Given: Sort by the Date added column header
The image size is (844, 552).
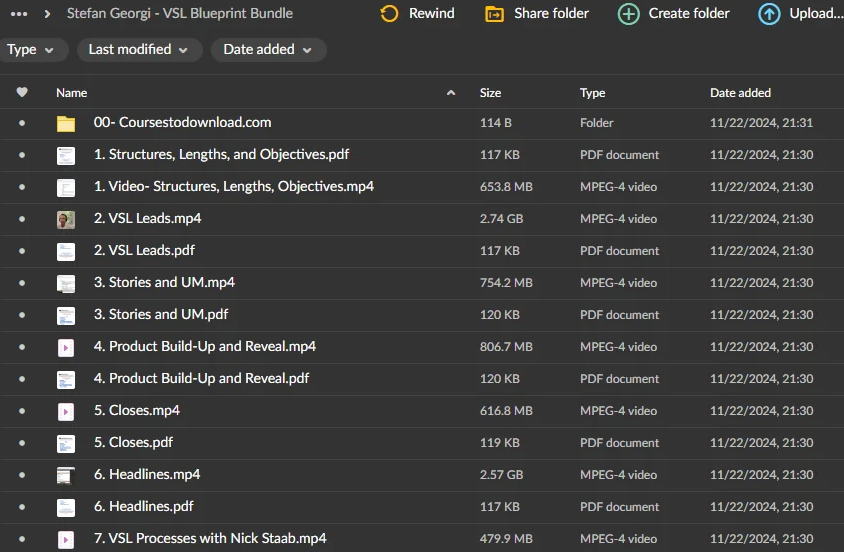Looking at the screenshot, I should (740, 93).
